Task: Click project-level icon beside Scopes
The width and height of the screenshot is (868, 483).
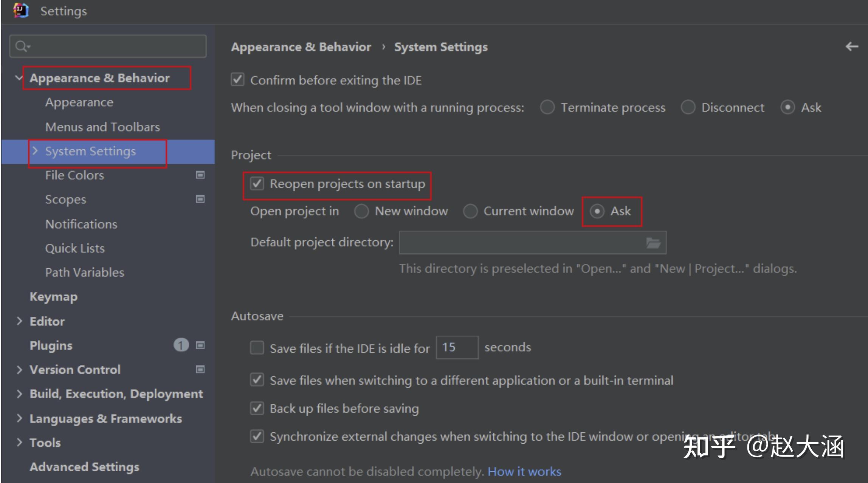Action: [x=200, y=199]
